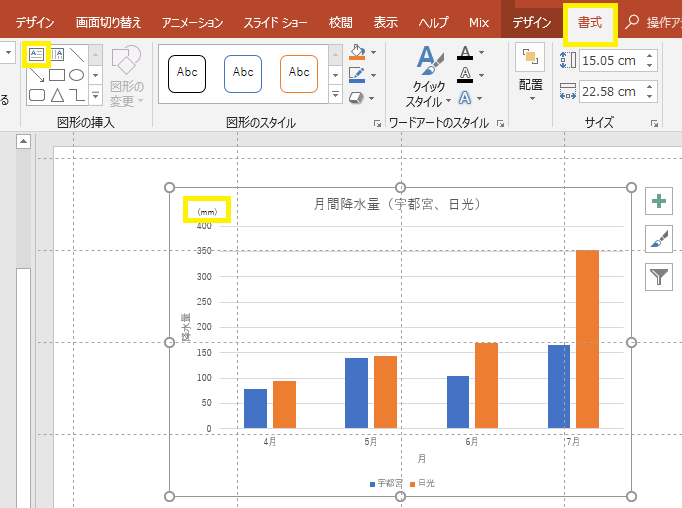The height and width of the screenshot is (508, 682).
Task: Open the Chart Filters funnel button
Action: [x=659, y=277]
